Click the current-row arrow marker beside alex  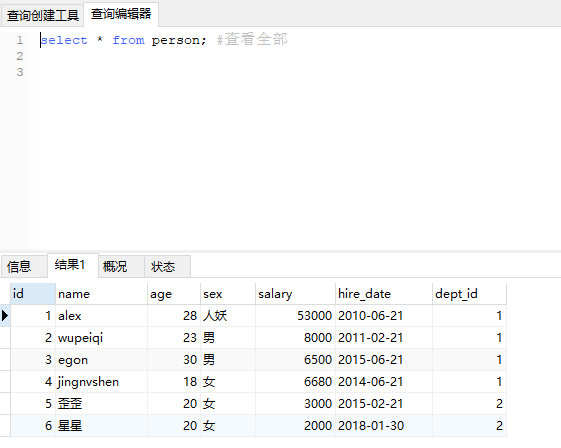[x=5, y=316]
